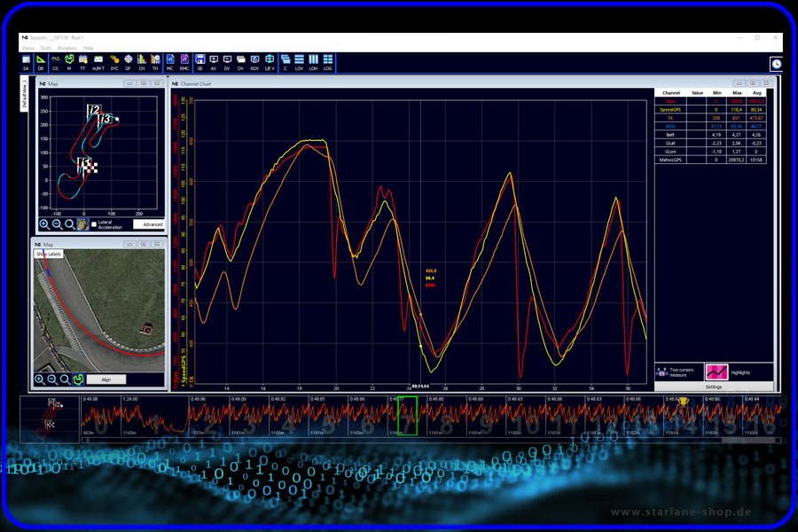Click the DB database triangle icon
The width and height of the screenshot is (798, 532).
tap(41, 63)
